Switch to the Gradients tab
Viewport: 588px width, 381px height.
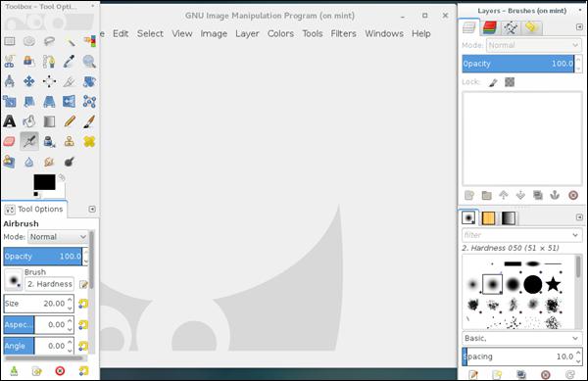click(x=509, y=218)
